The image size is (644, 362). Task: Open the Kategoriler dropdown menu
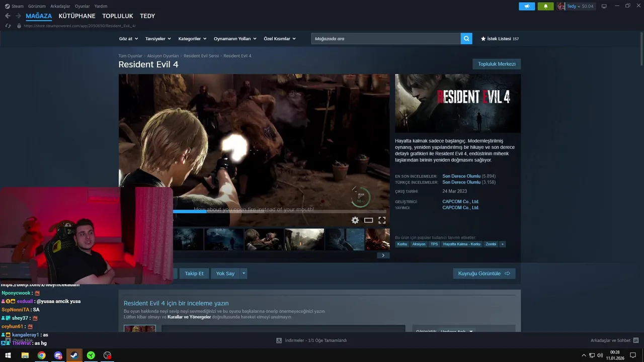click(192, 39)
